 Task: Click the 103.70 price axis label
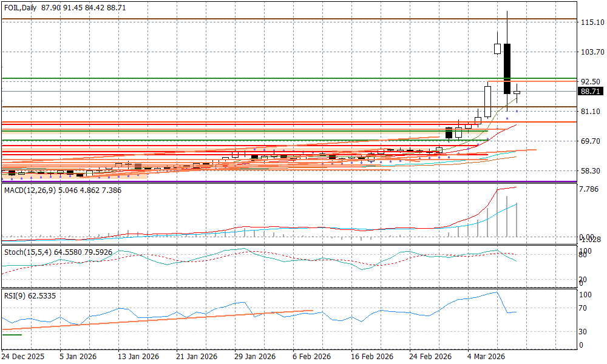point(592,52)
